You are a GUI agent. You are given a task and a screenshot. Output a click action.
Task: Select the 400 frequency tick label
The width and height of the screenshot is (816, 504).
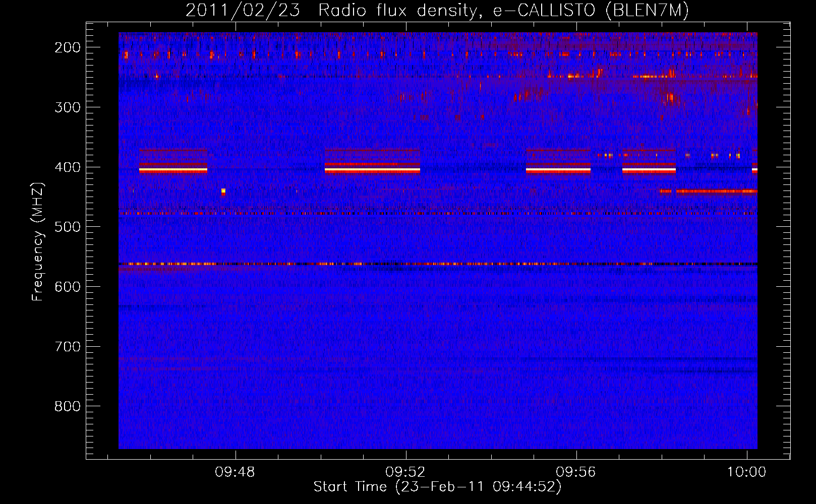pos(68,167)
